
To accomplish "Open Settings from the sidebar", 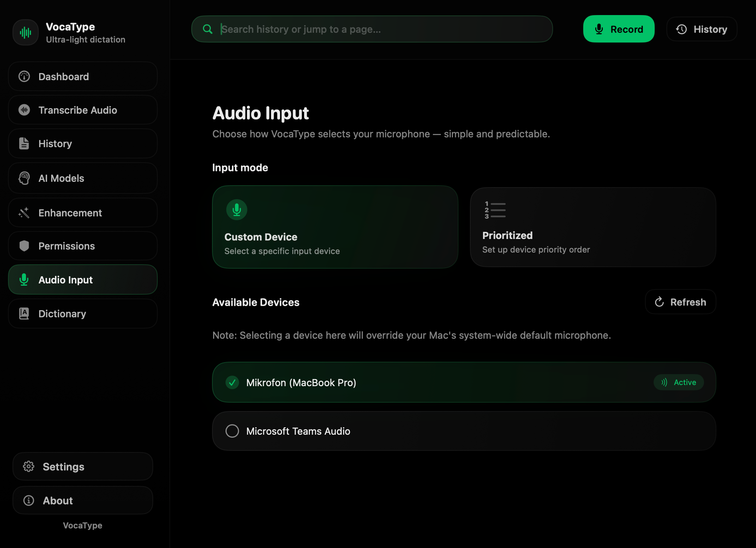I will pyautogui.click(x=82, y=467).
